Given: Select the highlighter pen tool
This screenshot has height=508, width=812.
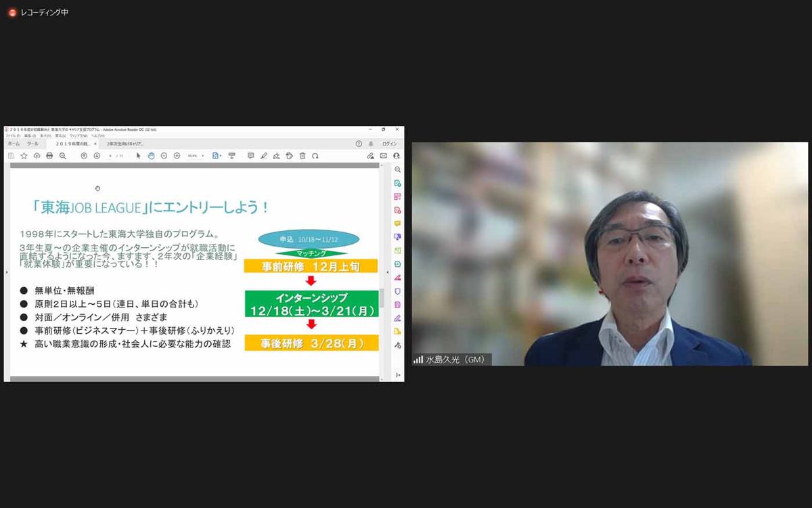Looking at the screenshot, I should [263, 156].
